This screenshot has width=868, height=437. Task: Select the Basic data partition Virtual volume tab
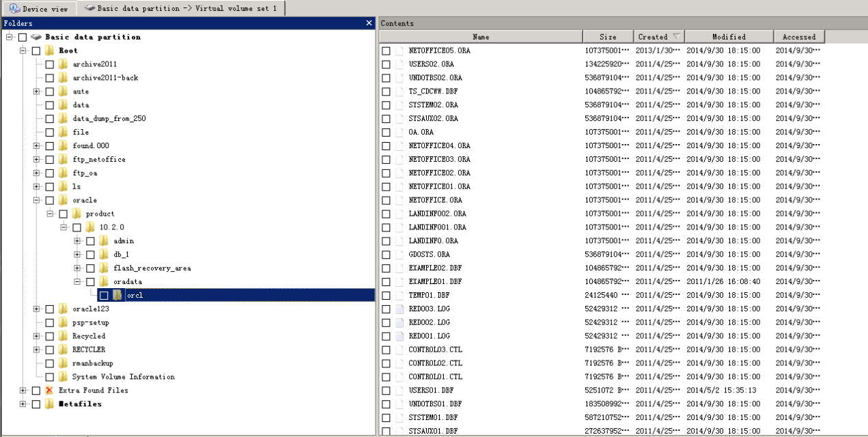point(181,8)
